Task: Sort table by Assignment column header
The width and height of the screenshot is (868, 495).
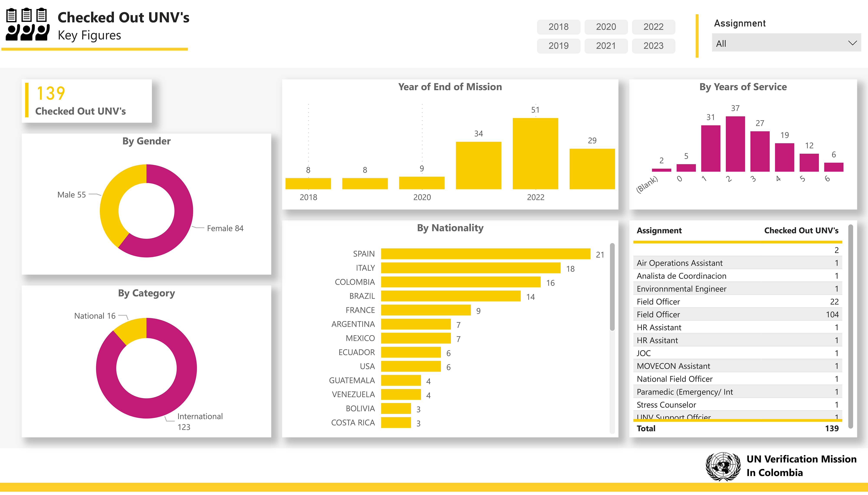Action: click(x=659, y=231)
